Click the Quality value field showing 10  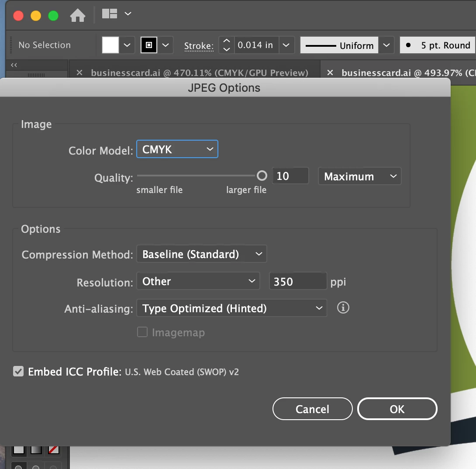point(290,176)
